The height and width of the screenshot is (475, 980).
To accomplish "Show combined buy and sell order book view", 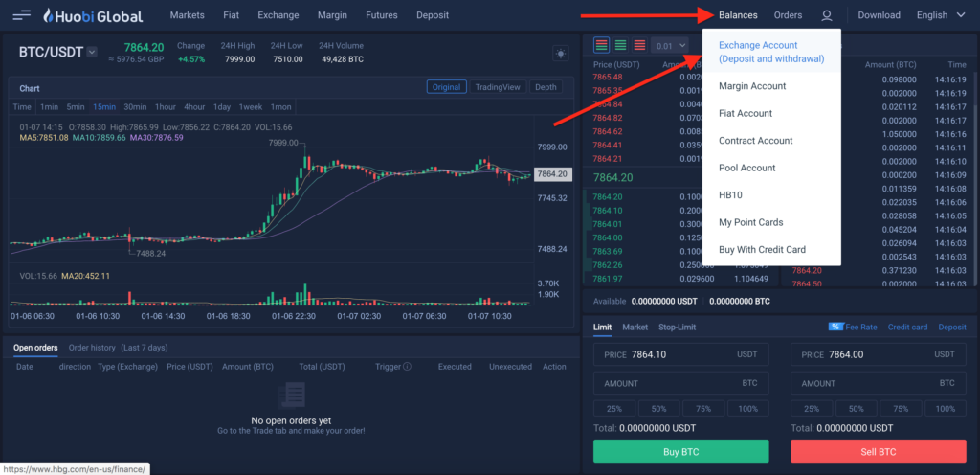I will pyautogui.click(x=602, y=45).
